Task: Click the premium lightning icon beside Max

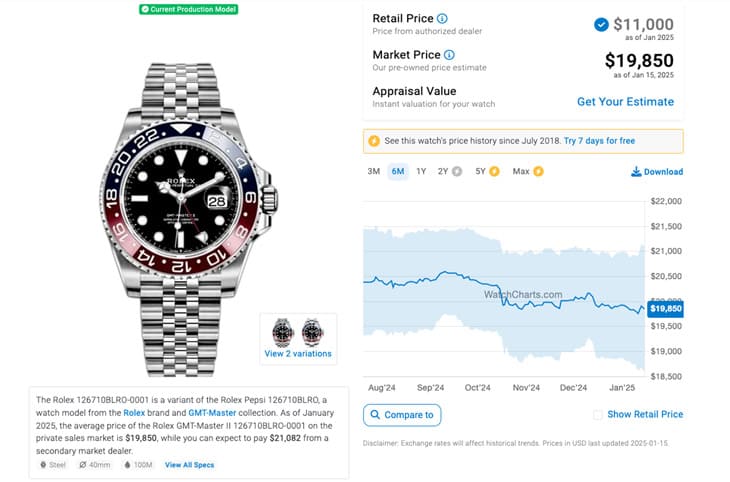Action: click(538, 171)
